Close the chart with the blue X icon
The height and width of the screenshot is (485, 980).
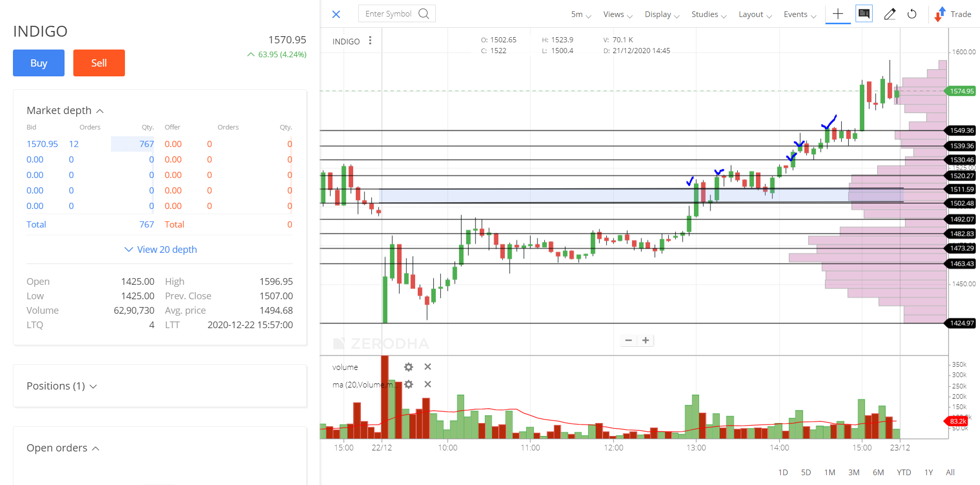(336, 14)
